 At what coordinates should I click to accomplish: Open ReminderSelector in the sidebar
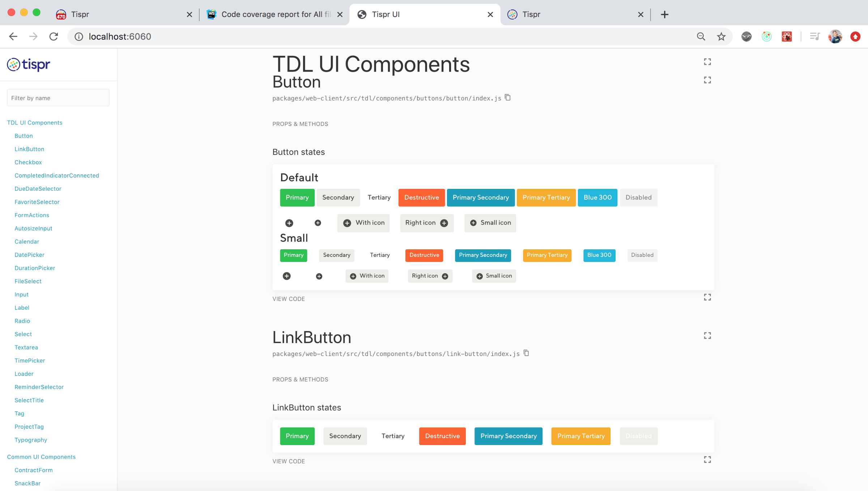(39, 387)
